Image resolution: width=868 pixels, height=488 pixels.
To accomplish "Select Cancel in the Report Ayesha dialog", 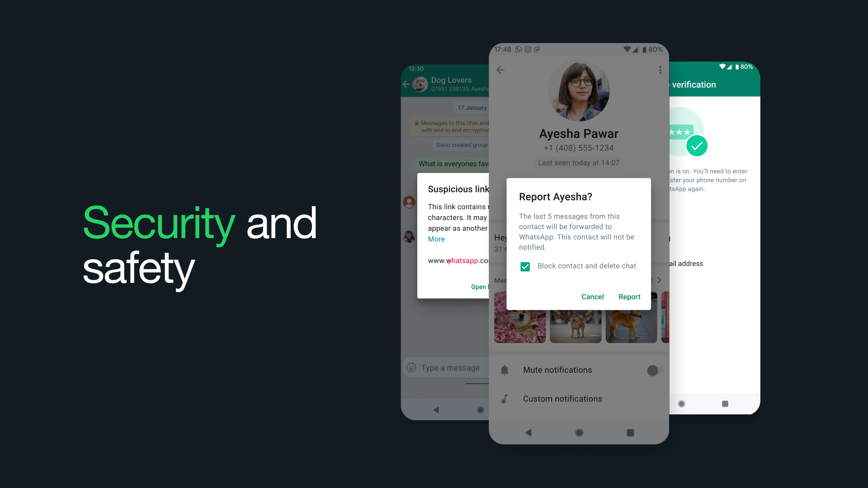I will click(x=593, y=297).
